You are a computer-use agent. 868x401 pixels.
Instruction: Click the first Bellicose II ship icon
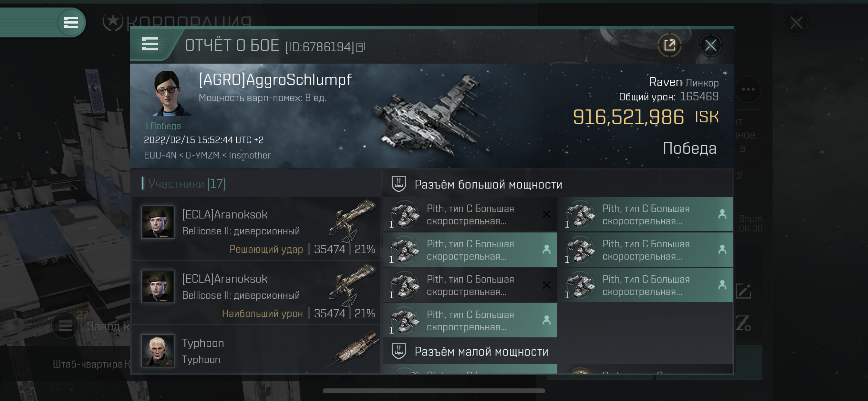tap(352, 221)
